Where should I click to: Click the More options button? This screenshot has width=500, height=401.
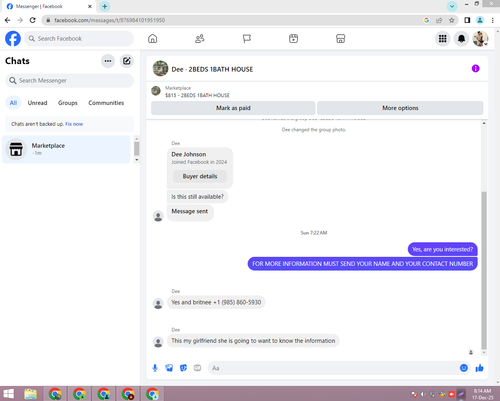tap(400, 108)
